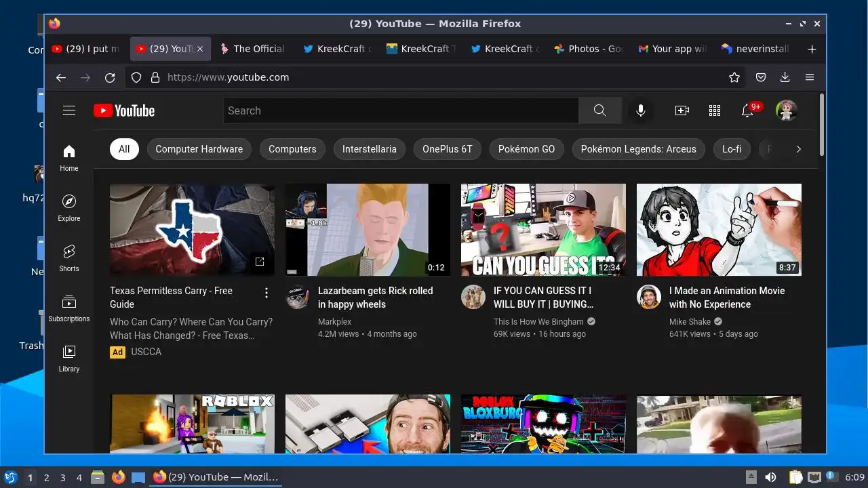868x488 pixels.
Task: Open the account avatar menu
Action: pos(786,110)
